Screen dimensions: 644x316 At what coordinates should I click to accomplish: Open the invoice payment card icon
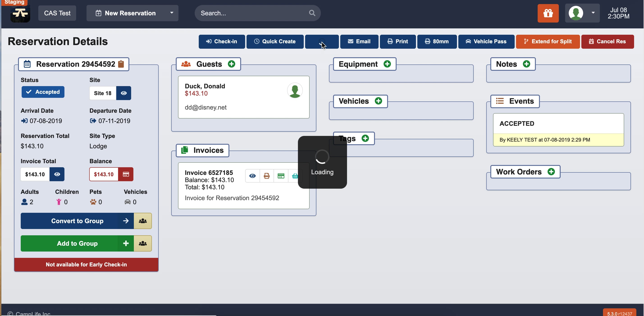click(281, 176)
